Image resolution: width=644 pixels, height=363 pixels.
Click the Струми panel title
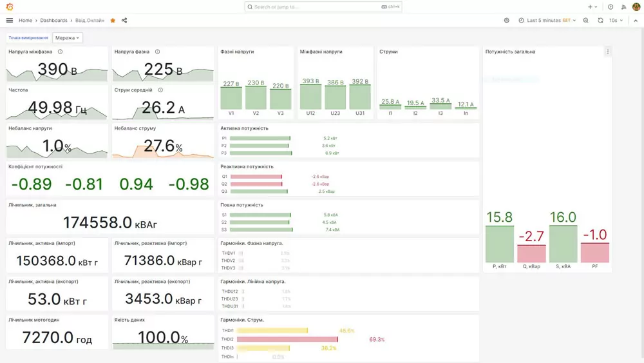click(x=388, y=52)
